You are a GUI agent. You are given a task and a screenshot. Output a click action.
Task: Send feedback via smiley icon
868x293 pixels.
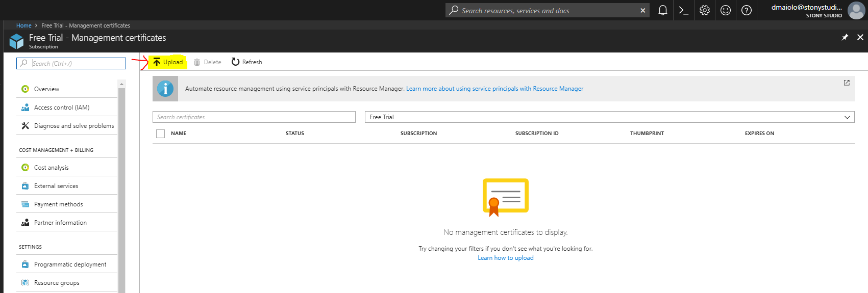pyautogui.click(x=726, y=10)
